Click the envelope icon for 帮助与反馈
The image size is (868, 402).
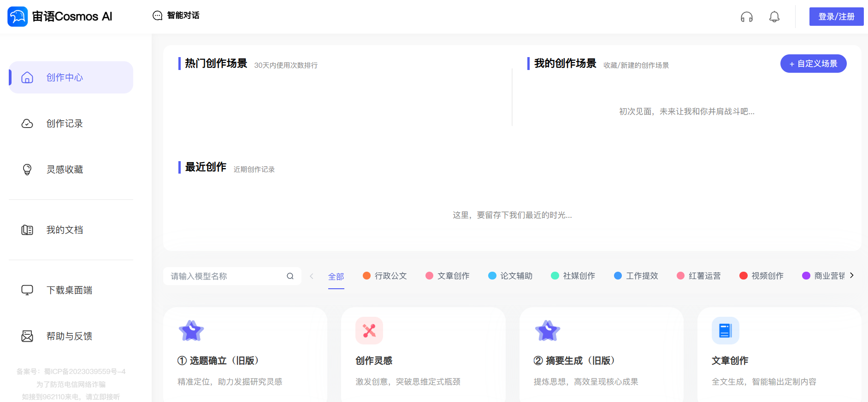coord(27,336)
